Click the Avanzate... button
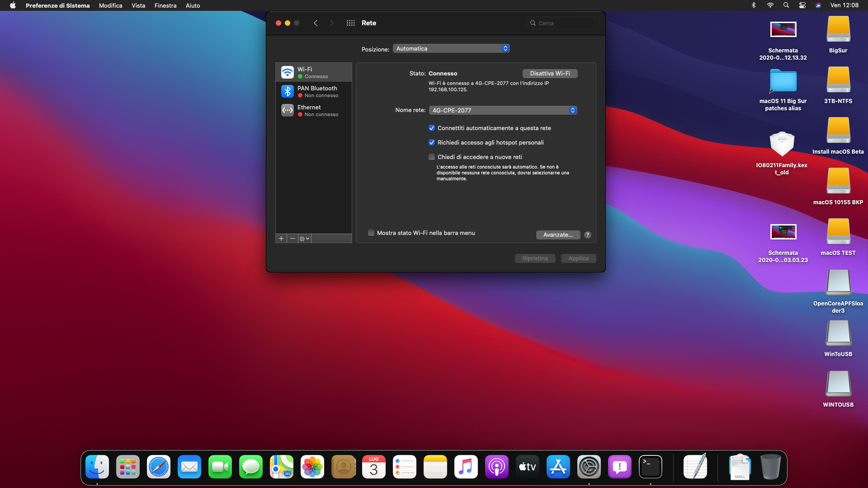Viewport: 868px width, 488px height. pos(558,235)
